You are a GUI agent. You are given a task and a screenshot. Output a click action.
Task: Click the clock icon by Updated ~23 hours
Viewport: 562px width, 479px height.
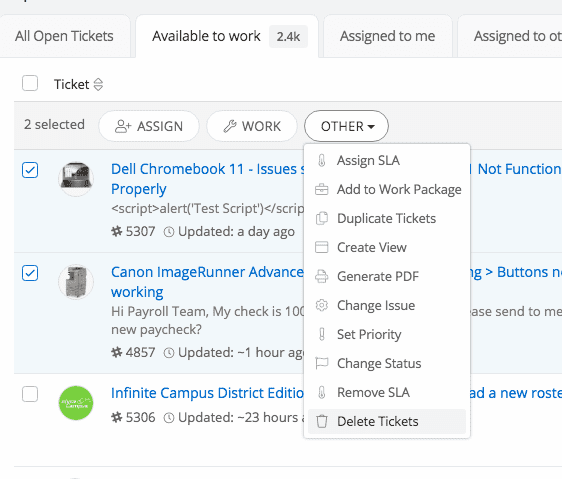click(x=169, y=418)
